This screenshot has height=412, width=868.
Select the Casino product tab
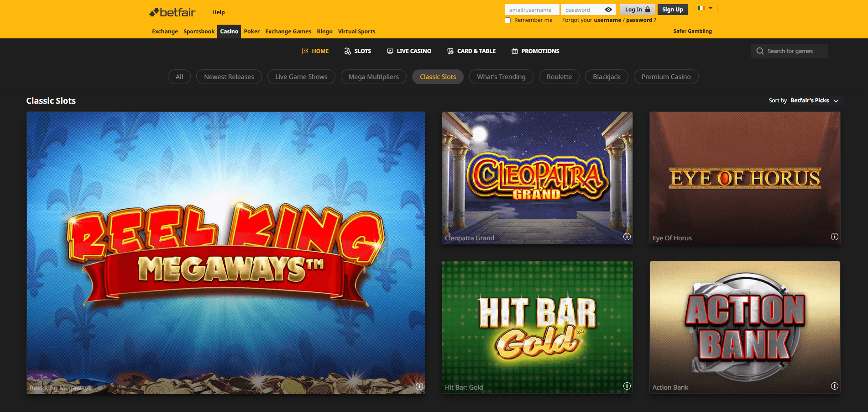(x=229, y=32)
